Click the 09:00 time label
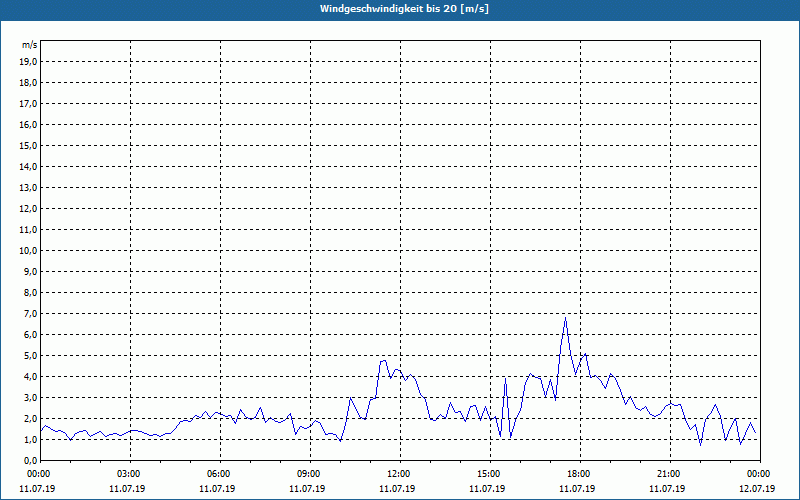Screen dimensions: 800x500 (310, 474)
